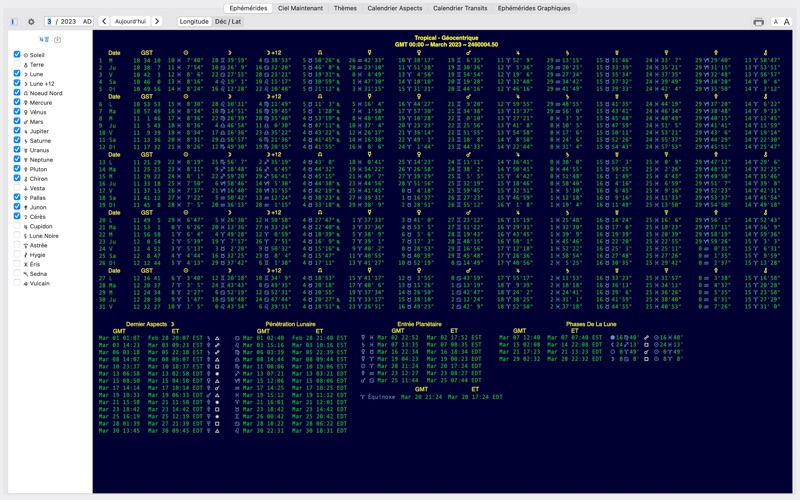This screenshot has width=800, height=500.
Task: Open Calendrier Aspects tab
Action: pos(395,8)
